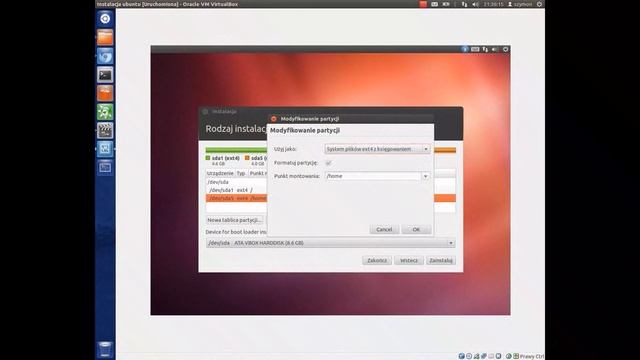
Task: Toggle the Formatuj partycję checkbox
Action: 328,163
